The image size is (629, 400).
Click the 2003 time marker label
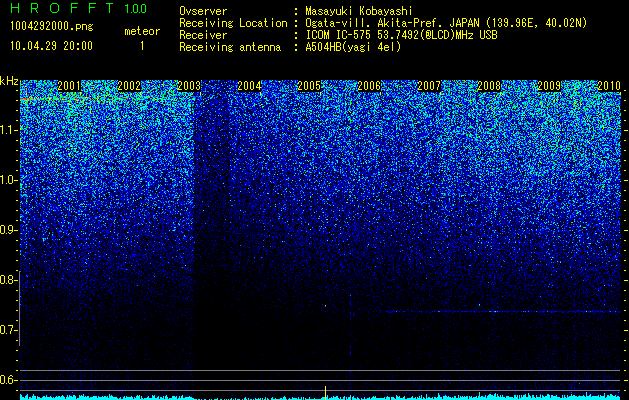pyautogui.click(x=189, y=86)
